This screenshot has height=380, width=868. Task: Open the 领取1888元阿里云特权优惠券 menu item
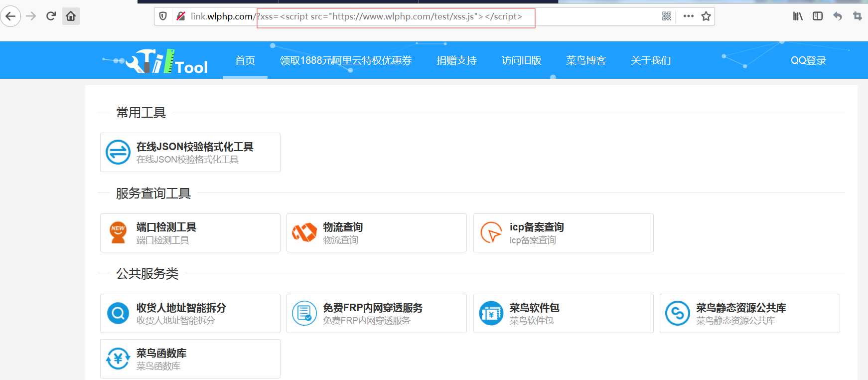[x=346, y=60]
